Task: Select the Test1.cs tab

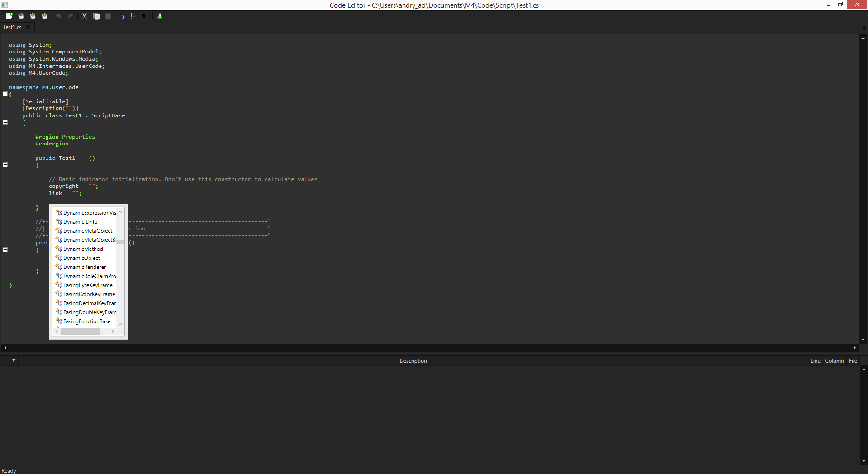Action: coord(12,27)
